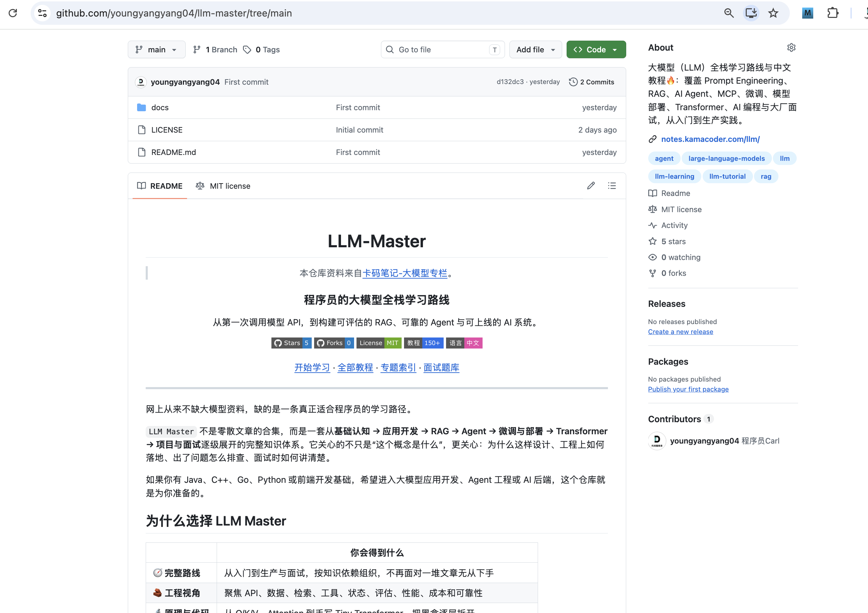868x613 pixels.
Task: Open Initial commit message on LICENSE row
Action: tap(359, 129)
